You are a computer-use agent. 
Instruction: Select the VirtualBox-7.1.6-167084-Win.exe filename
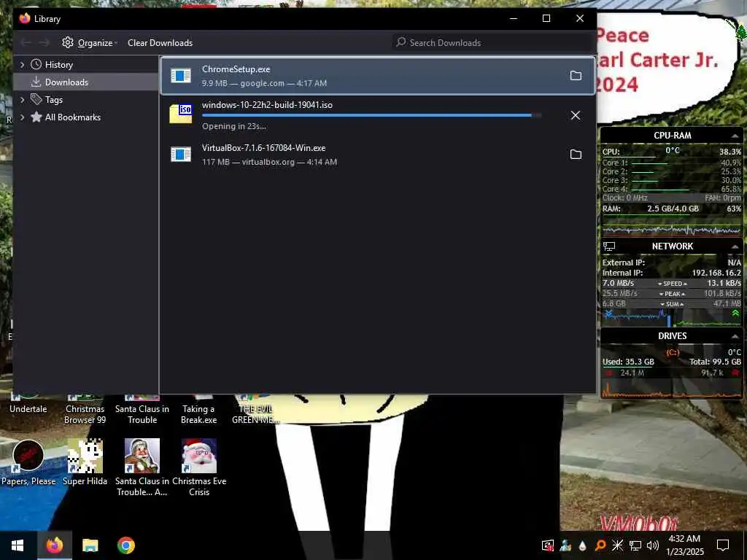pyautogui.click(x=263, y=148)
